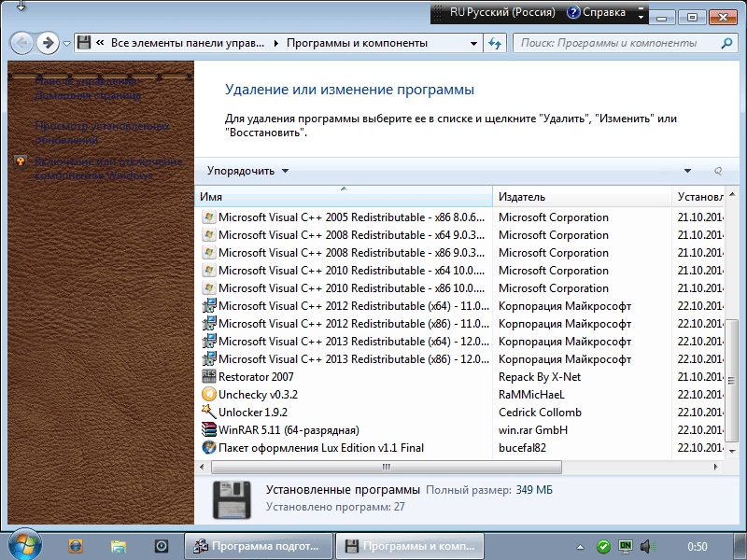Screen dimensions: 747x560
Task: Select Visual C++ 2012 (x86) icon
Action: click(208, 323)
